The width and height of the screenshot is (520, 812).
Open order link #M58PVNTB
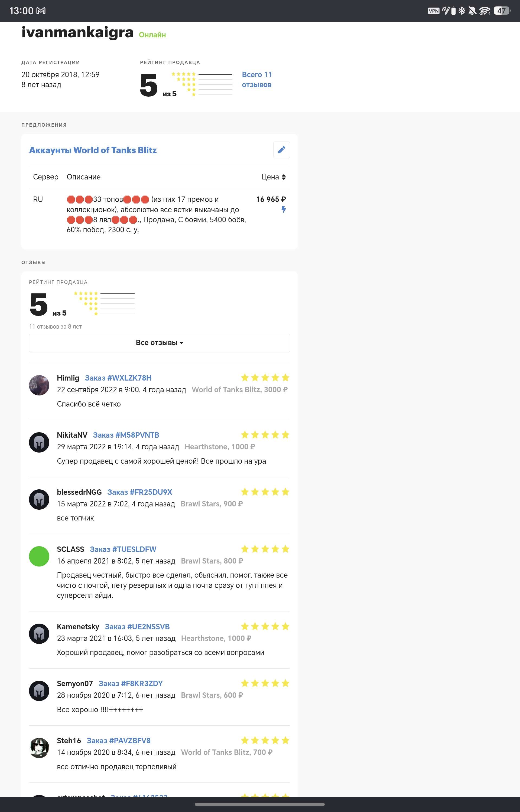126,435
